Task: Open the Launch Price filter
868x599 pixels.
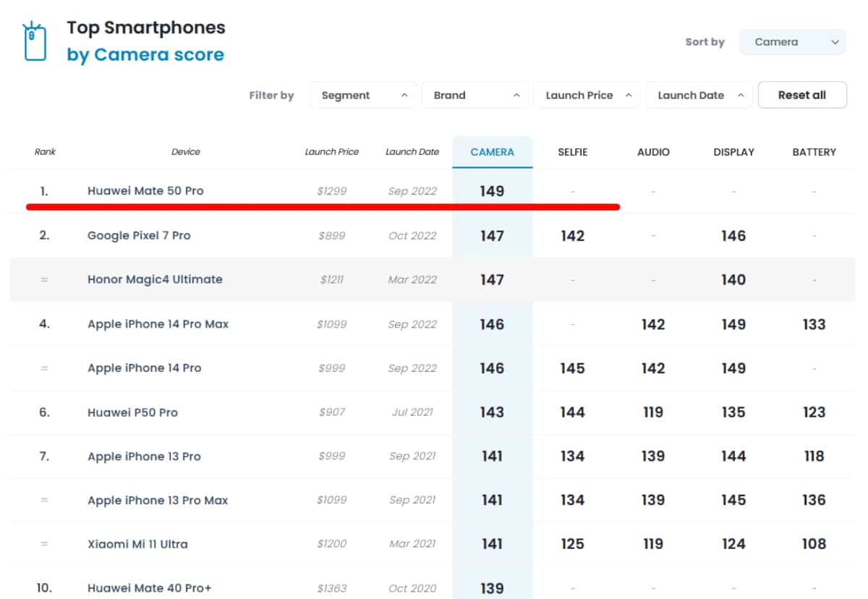Action: [587, 95]
